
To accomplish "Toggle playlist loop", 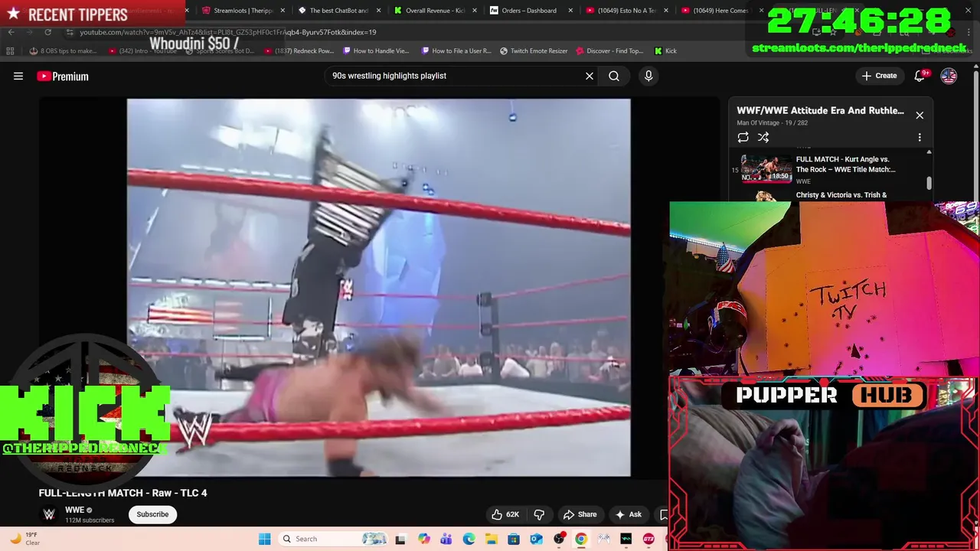I will click(x=743, y=138).
